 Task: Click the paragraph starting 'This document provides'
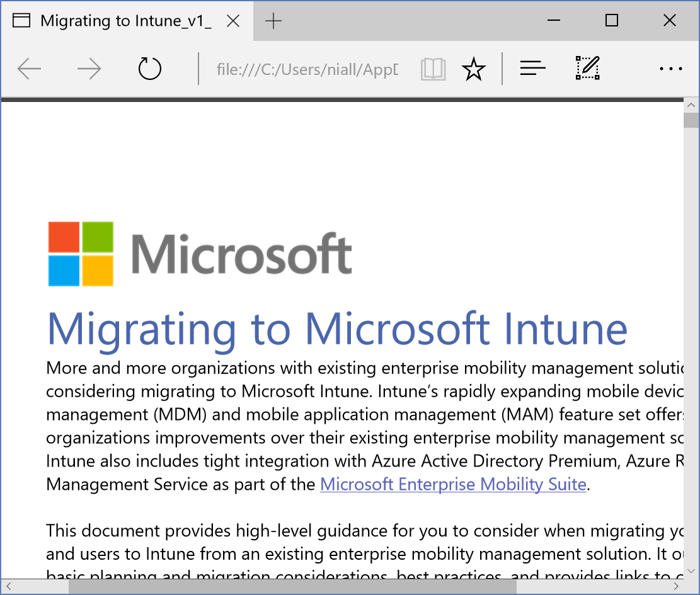pyautogui.click(x=365, y=550)
